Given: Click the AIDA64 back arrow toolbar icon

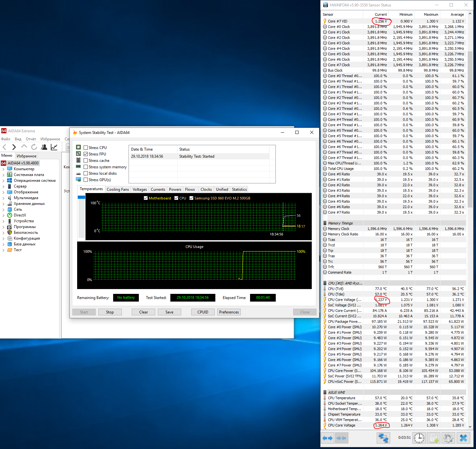Looking at the screenshot, I should coord(4,147).
